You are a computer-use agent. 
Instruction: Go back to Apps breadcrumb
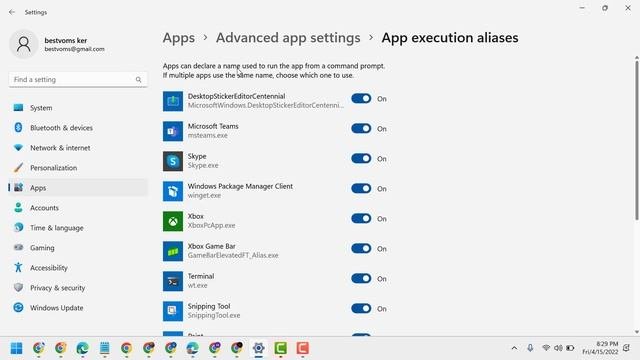(x=178, y=38)
